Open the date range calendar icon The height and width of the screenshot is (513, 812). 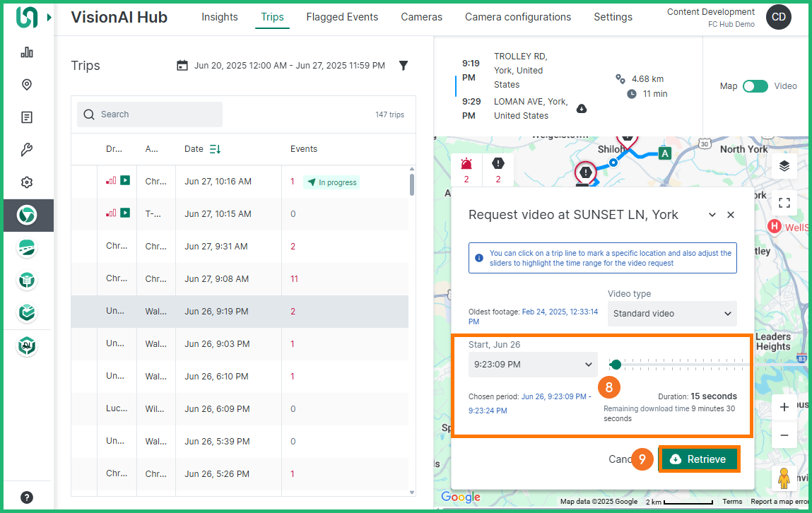pos(182,66)
